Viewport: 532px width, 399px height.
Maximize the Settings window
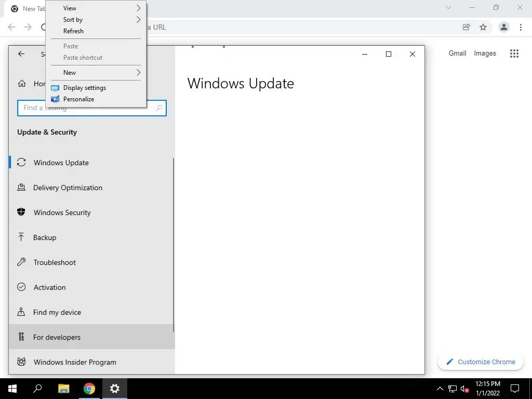[x=389, y=54]
